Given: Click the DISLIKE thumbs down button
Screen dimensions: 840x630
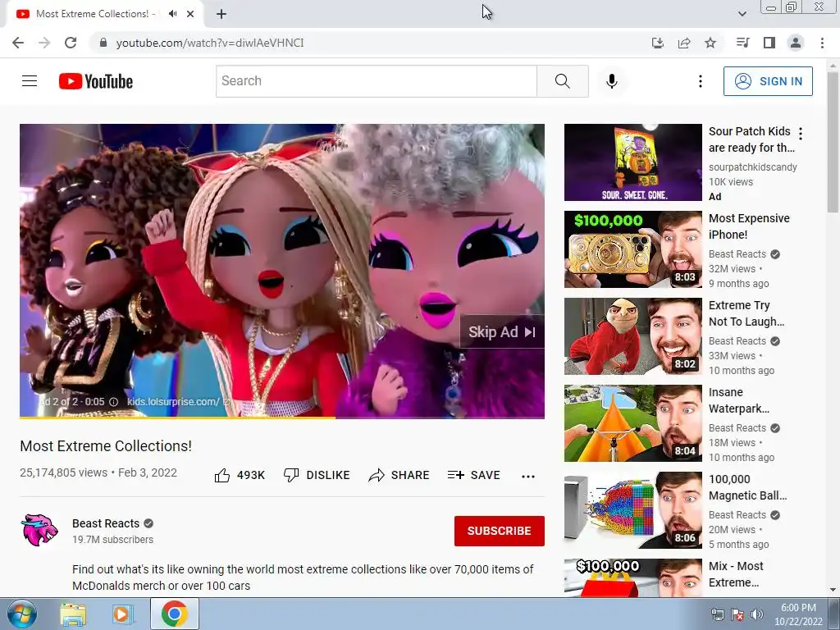Looking at the screenshot, I should (x=317, y=475).
